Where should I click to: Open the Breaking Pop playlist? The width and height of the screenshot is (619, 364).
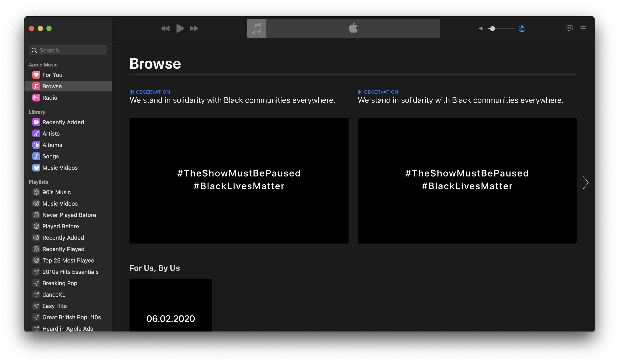pyautogui.click(x=60, y=283)
